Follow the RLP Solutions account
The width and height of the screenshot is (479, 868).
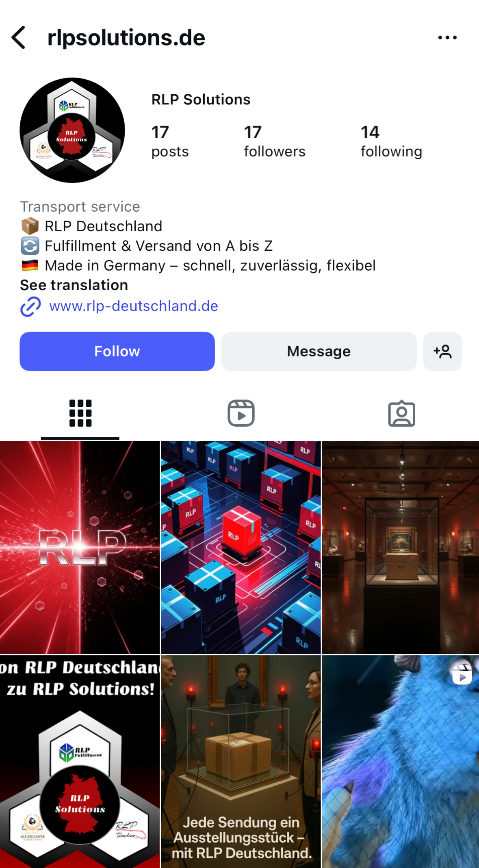click(x=117, y=351)
